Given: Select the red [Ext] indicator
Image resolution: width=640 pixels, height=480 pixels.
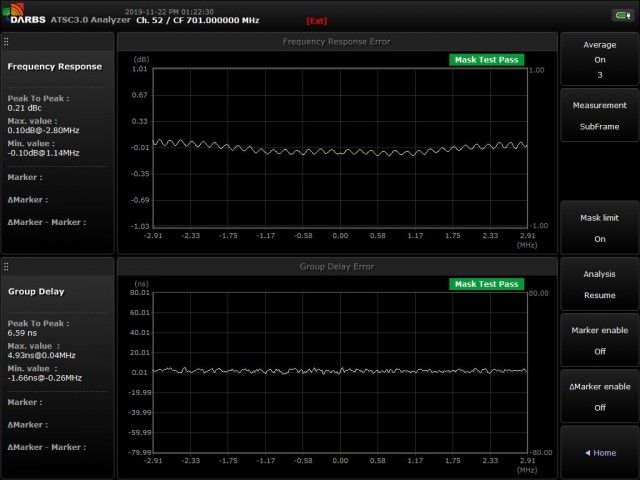Looking at the screenshot, I should 317,21.
